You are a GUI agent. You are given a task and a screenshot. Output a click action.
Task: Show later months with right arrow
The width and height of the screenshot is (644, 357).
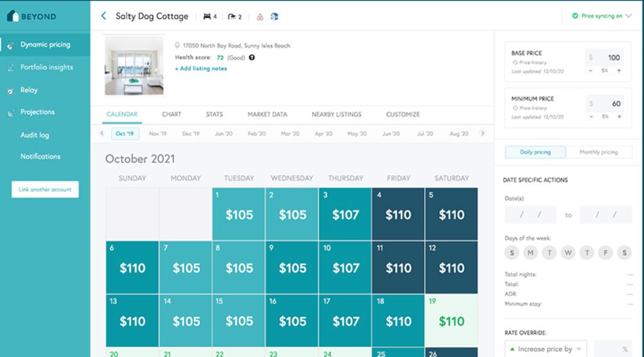483,134
